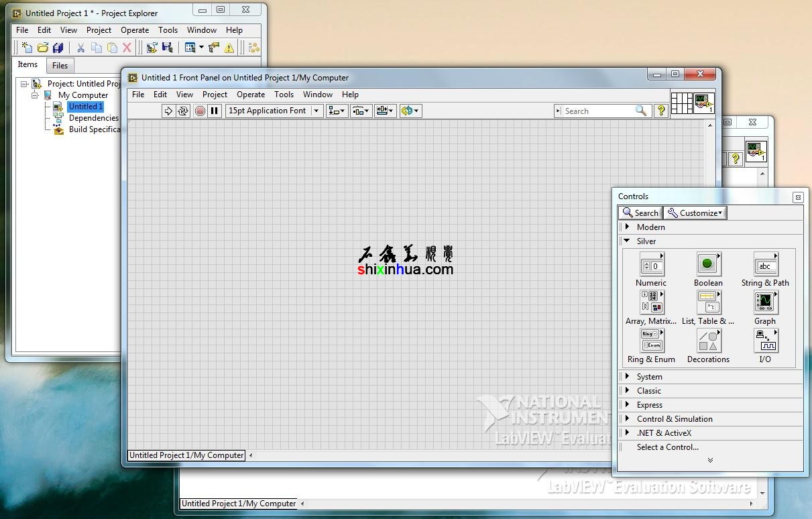Open the String & Path palette
The height and width of the screenshot is (519, 812).
click(x=765, y=265)
